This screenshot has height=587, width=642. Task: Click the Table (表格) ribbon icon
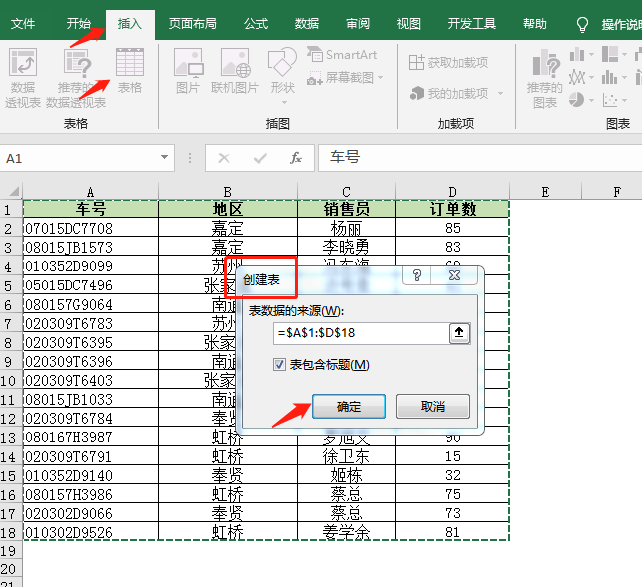coord(130,70)
